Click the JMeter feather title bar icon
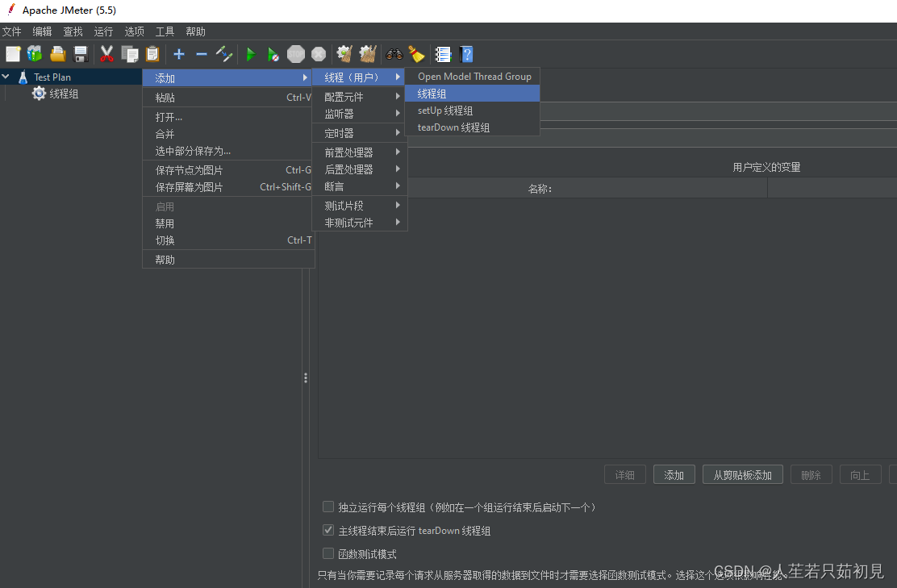The height and width of the screenshot is (588, 897). [10, 10]
